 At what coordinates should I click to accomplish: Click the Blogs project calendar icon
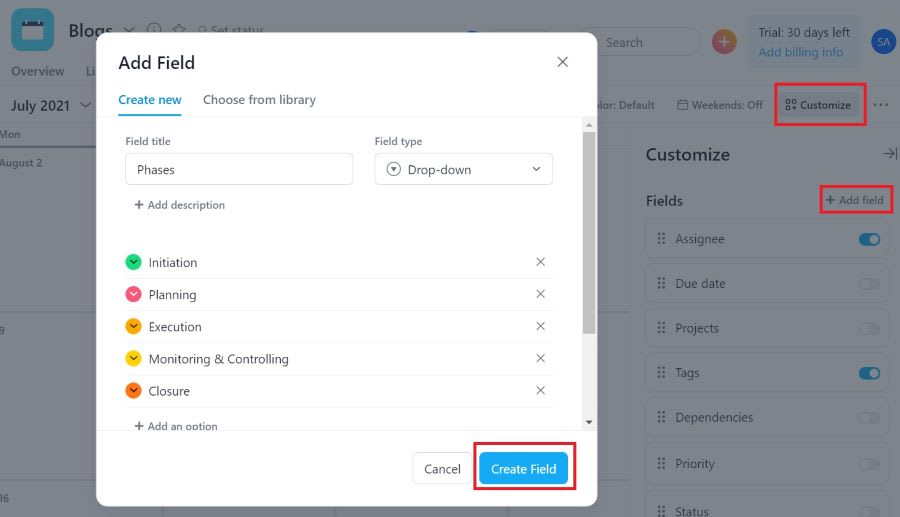pos(33,30)
